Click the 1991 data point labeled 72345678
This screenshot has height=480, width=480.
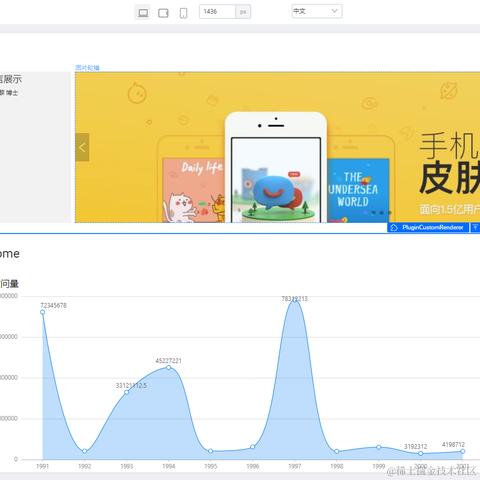43,312
